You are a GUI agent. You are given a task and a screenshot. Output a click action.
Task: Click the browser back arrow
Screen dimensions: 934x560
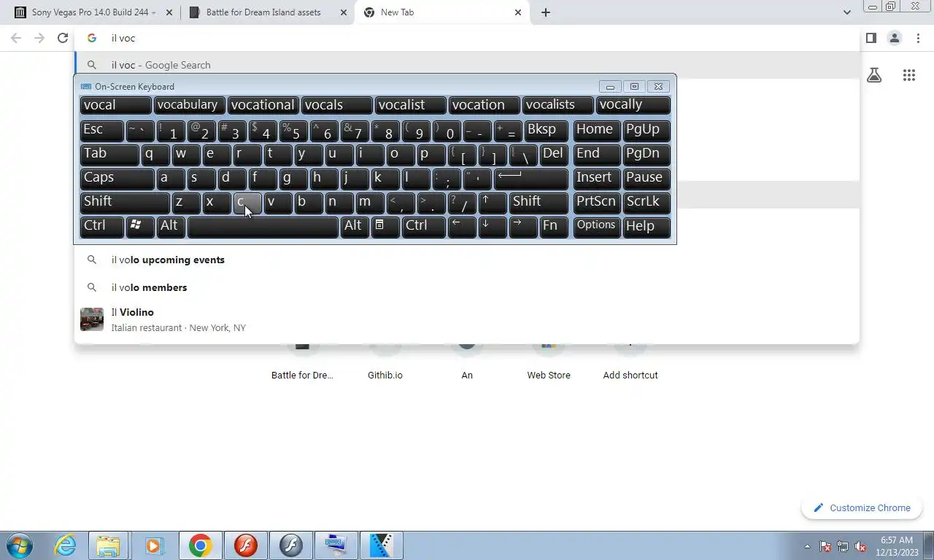[16, 38]
